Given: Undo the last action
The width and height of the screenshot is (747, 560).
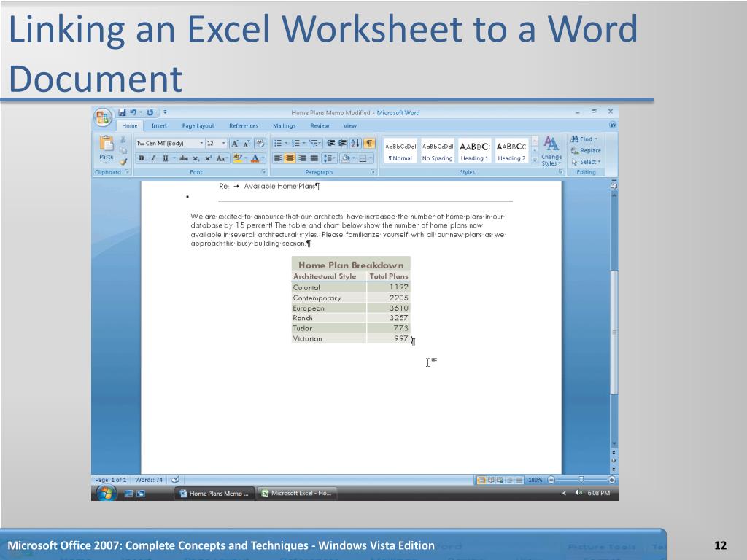Looking at the screenshot, I should [133, 112].
